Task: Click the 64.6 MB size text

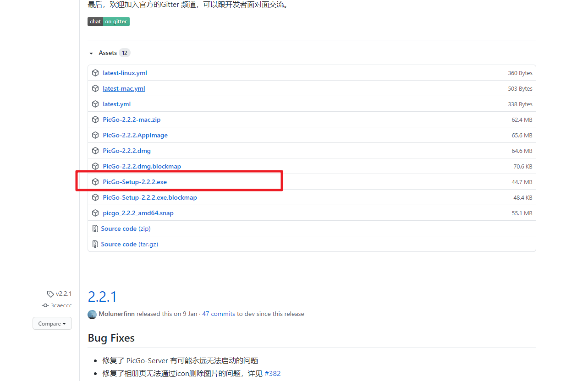Action: pyautogui.click(x=522, y=151)
